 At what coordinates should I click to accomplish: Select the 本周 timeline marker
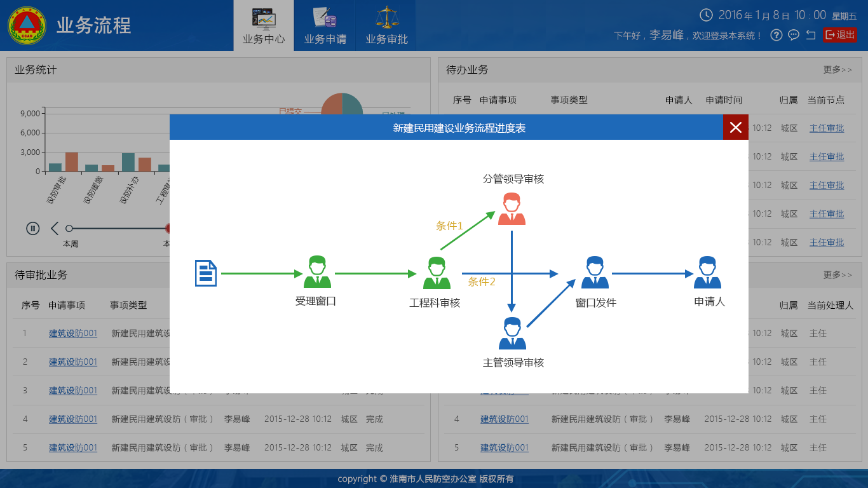69,228
